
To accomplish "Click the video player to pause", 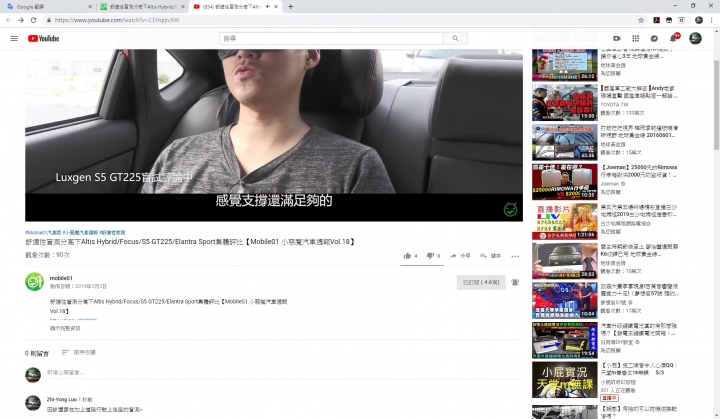I will click(274, 135).
